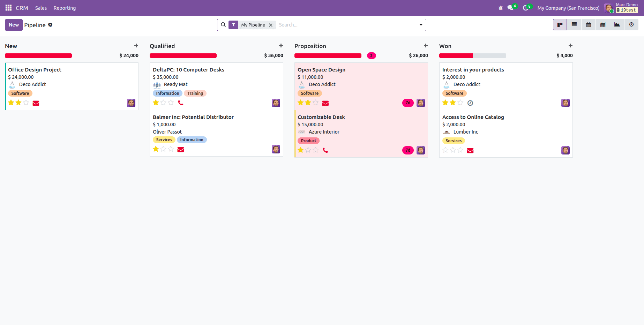644x325 pixels.
Task: Switch to the Activity view
Action: [x=631, y=24]
